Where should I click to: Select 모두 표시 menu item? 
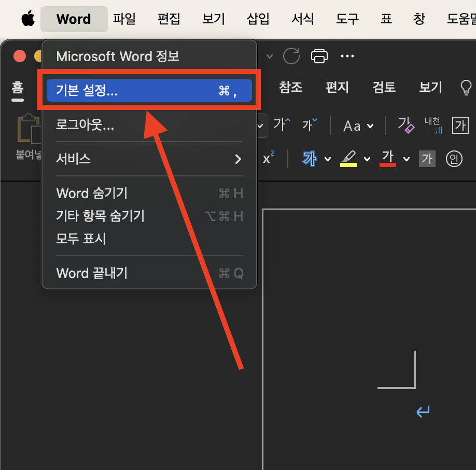(x=149, y=239)
